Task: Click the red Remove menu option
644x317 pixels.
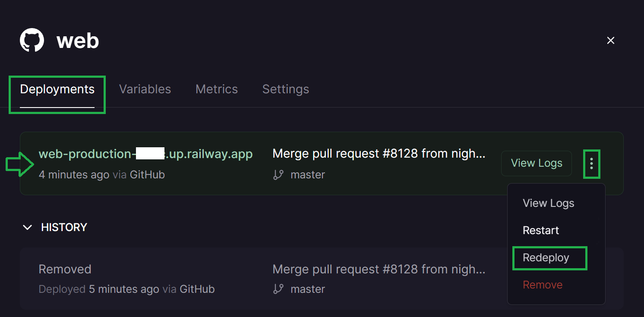Action: (543, 285)
